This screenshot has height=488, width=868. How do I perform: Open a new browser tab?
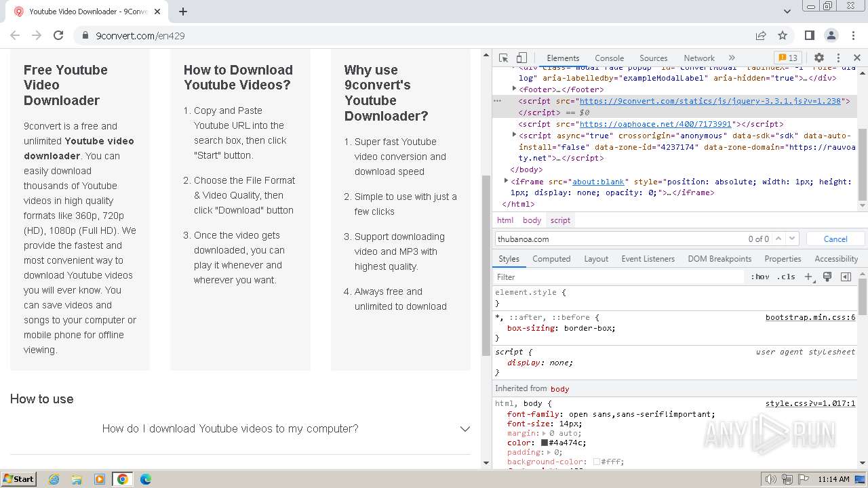pos(183,12)
